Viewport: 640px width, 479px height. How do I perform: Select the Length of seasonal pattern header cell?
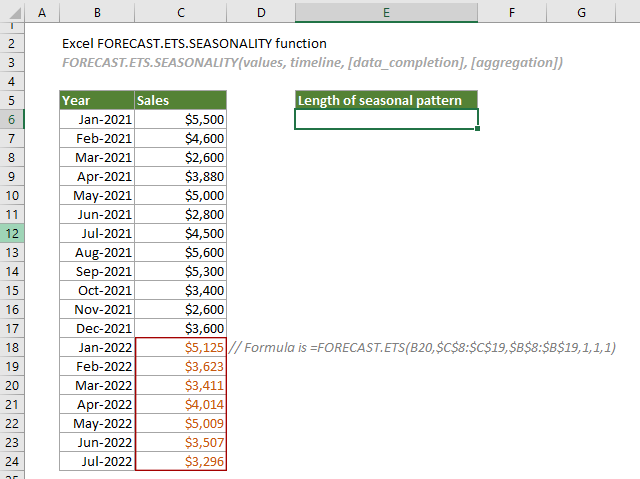coord(386,100)
